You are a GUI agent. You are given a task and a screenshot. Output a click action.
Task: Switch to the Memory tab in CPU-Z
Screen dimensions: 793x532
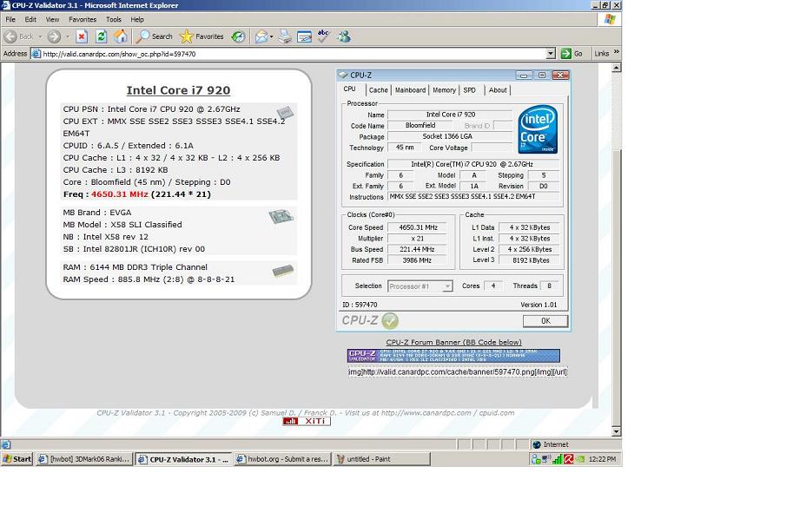point(444,90)
